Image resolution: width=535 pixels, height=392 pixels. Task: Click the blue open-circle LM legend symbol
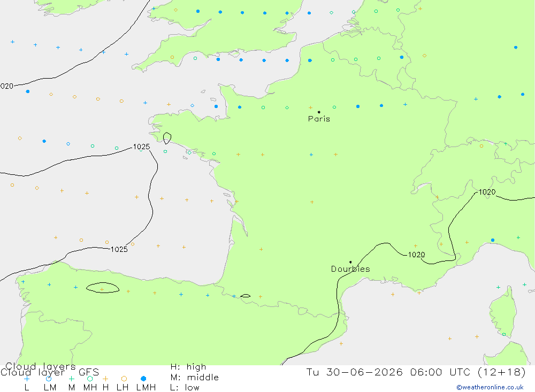click(x=49, y=379)
